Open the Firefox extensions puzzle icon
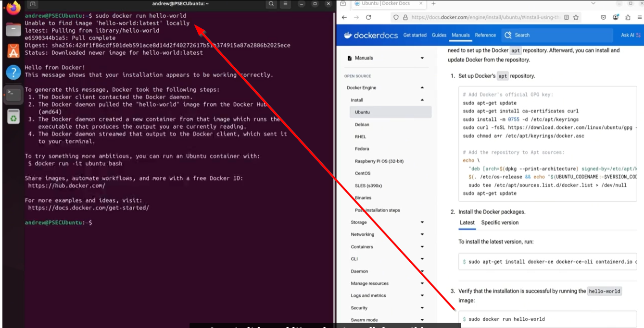This screenshot has height=328, width=644. [627, 18]
